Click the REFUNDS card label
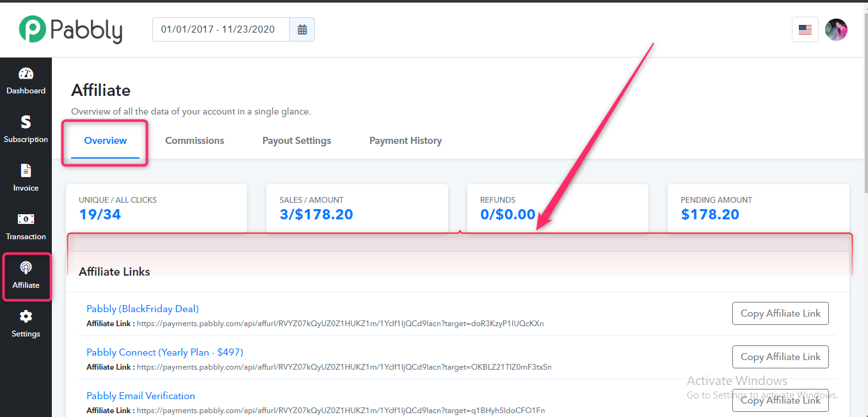This screenshot has height=417, width=868. pos(497,200)
